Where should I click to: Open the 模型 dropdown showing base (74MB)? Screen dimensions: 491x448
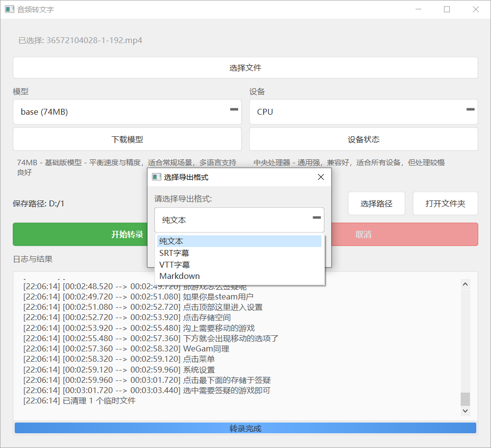click(x=127, y=112)
